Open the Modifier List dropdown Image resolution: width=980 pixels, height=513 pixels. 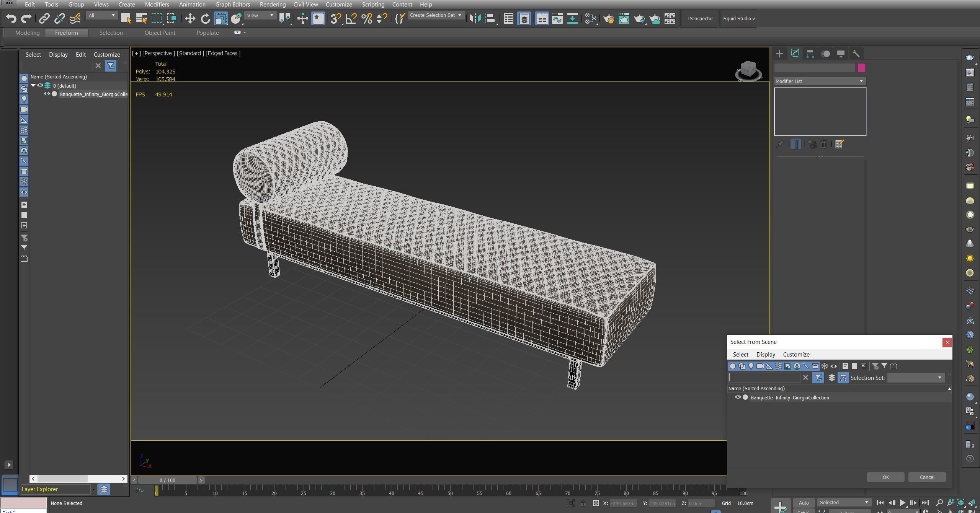tap(820, 81)
